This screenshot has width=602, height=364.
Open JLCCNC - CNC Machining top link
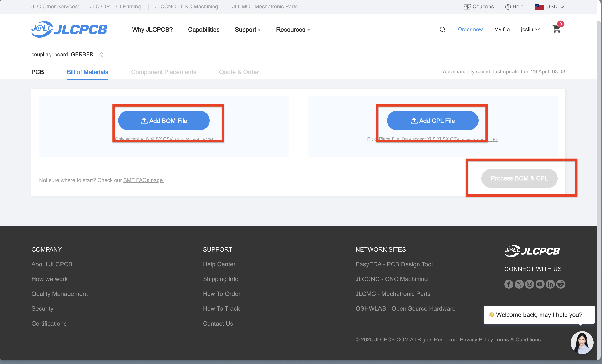click(186, 7)
